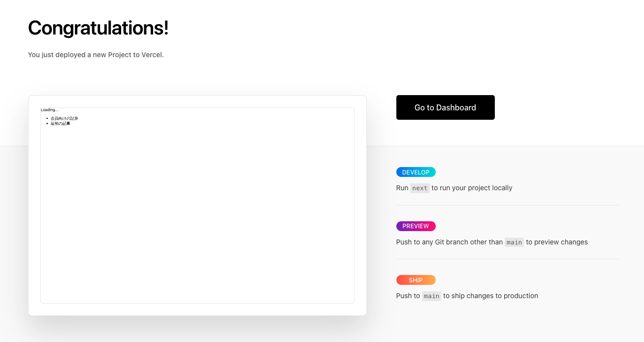644x342 pixels.
Task: Open the 会員向けの記事 article link
Action: [x=64, y=119]
